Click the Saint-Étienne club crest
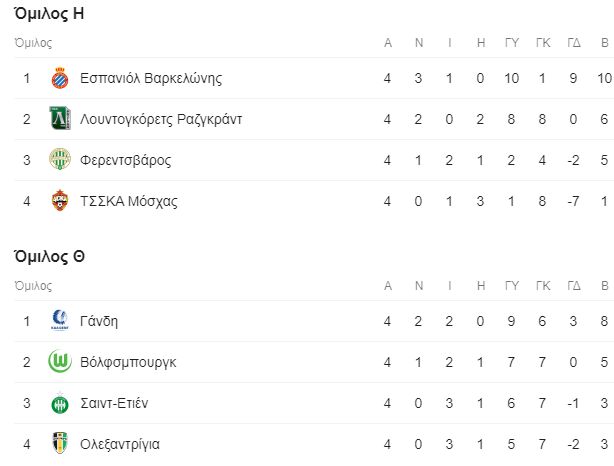This screenshot has height=466, width=614. coord(60,403)
